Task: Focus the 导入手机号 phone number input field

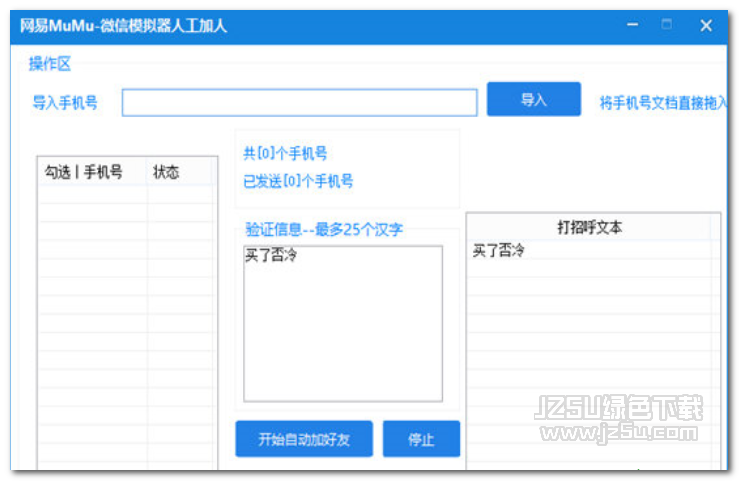Action: click(x=299, y=102)
